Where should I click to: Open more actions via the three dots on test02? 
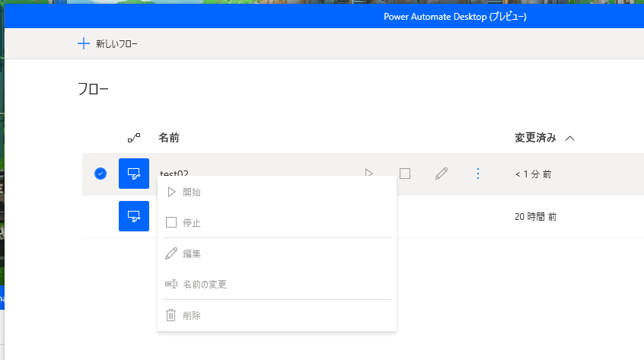click(x=477, y=174)
